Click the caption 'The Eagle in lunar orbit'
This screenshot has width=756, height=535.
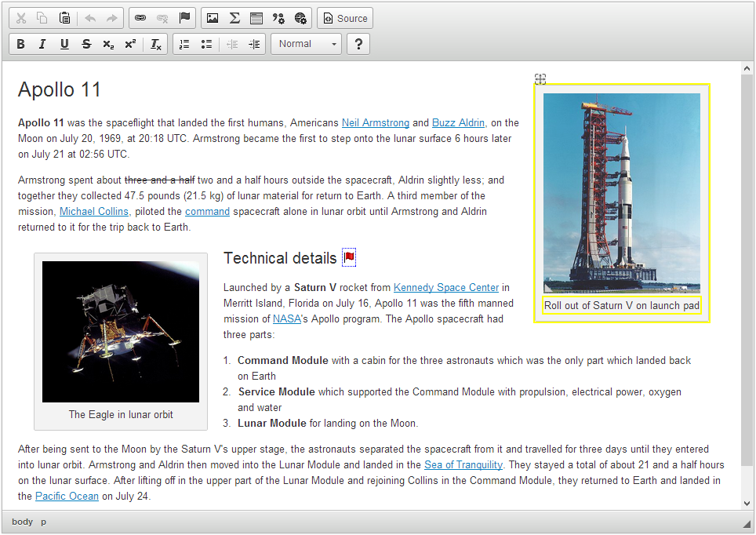click(121, 414)
